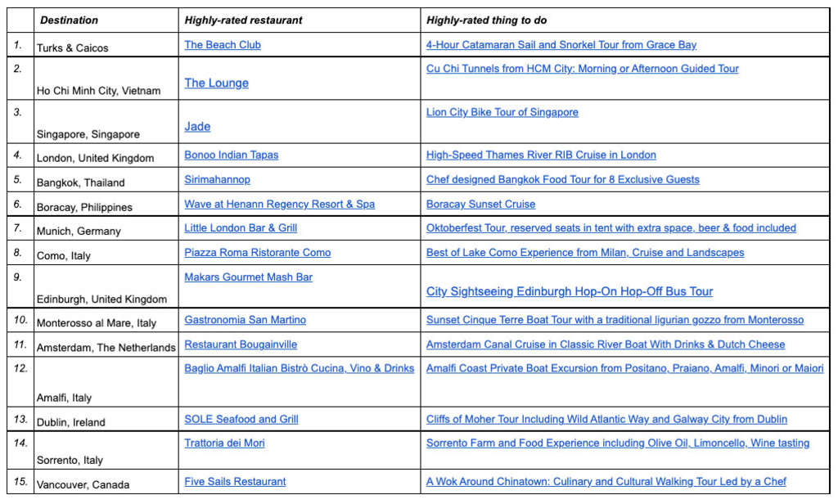838x504 pixels.
Task: Click the Oktoberfest Tour link
Action: pyautogui.click(x=610, y=228)
